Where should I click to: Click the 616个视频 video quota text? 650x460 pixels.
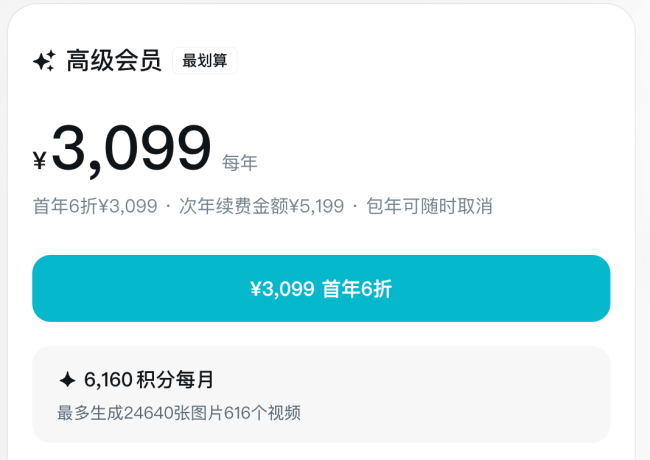[x=265, y=412]
